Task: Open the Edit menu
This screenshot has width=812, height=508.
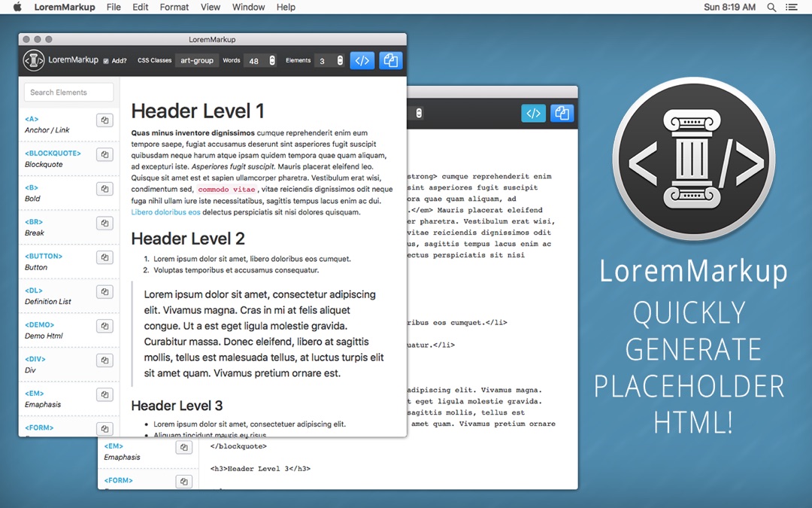Action: [x=141, y=8]
